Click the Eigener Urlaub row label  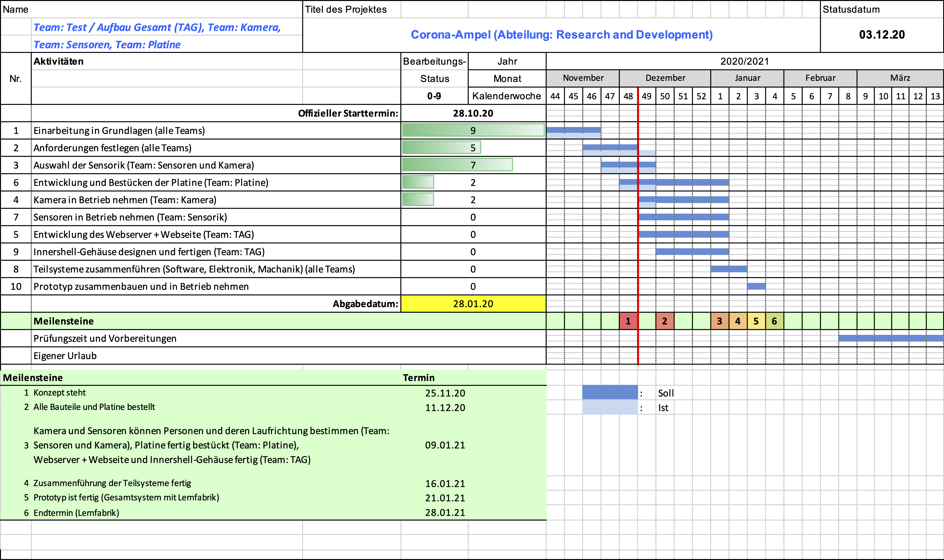point(65,356)
